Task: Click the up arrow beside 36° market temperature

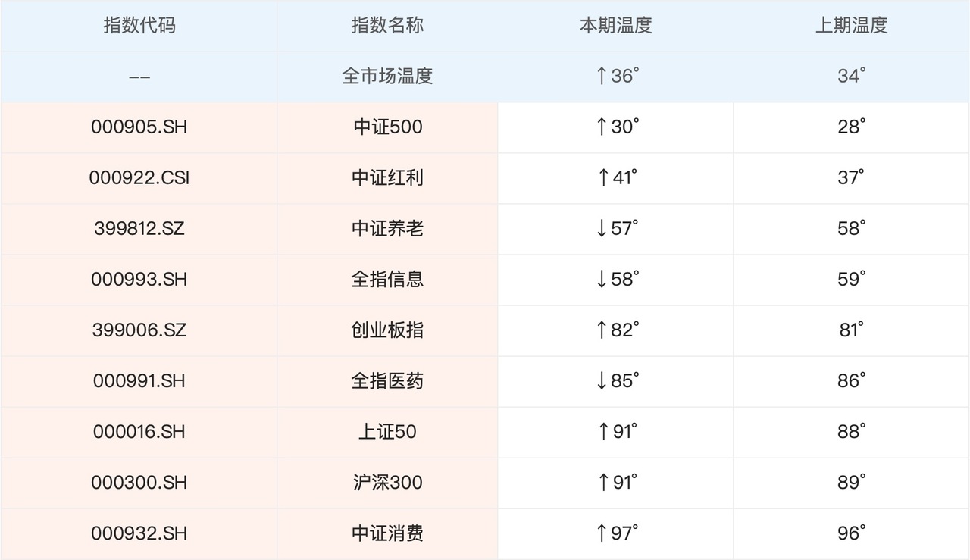Action: [602, 76]
